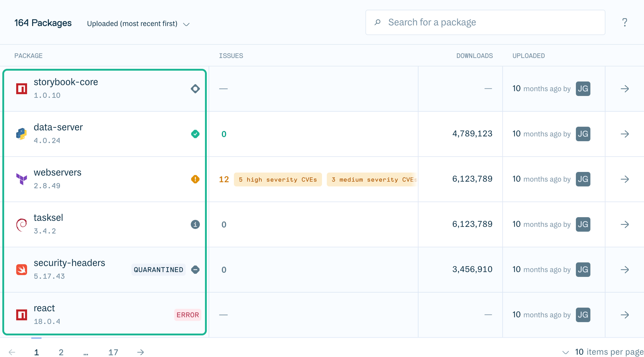Click the 3 medium severity CVEs tag
The width and height of the screenshot is (644, 357).
(x=372, y=179)
